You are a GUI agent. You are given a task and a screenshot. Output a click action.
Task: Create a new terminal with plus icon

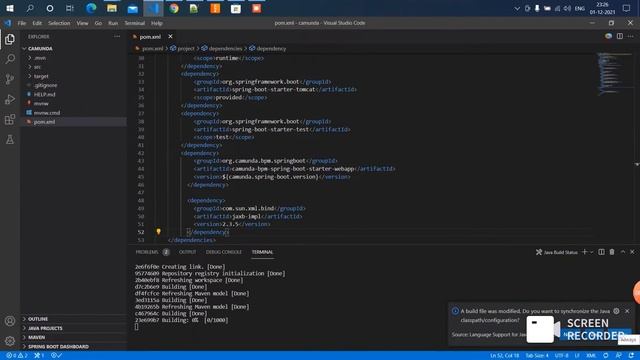(x=584, y=252)
